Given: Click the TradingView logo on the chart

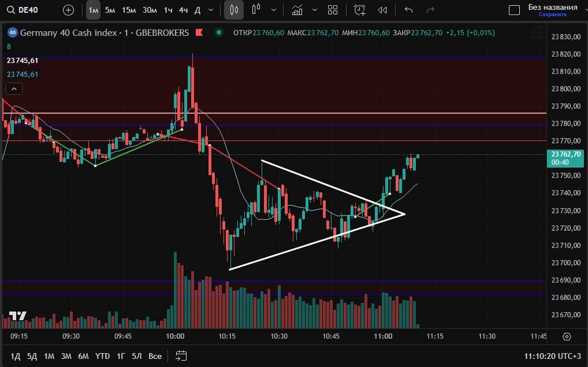Looking at the screenshot, I should 18,316.
